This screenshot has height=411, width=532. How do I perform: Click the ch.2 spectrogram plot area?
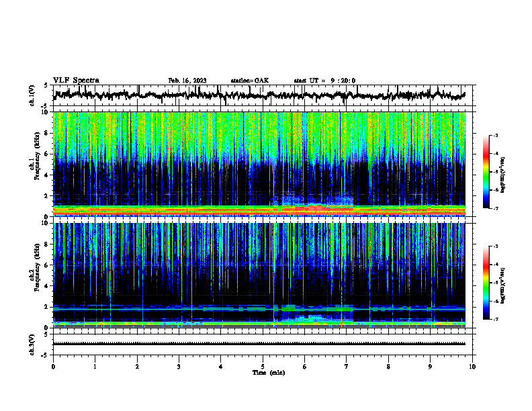coord(259,275)
